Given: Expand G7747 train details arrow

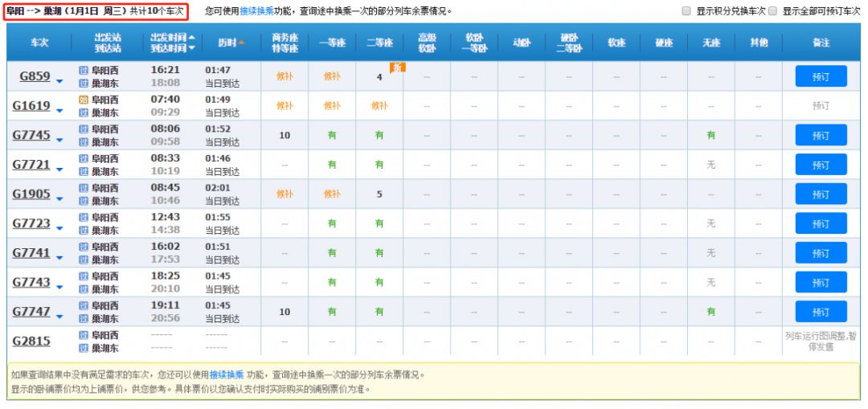Looking at the screenshot, I should coord(59,317).
